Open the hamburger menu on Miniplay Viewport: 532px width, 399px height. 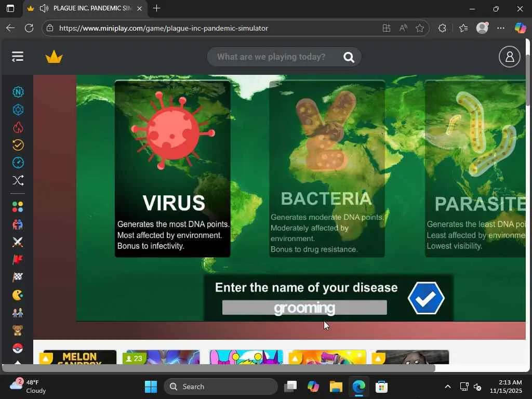(18, 57)
